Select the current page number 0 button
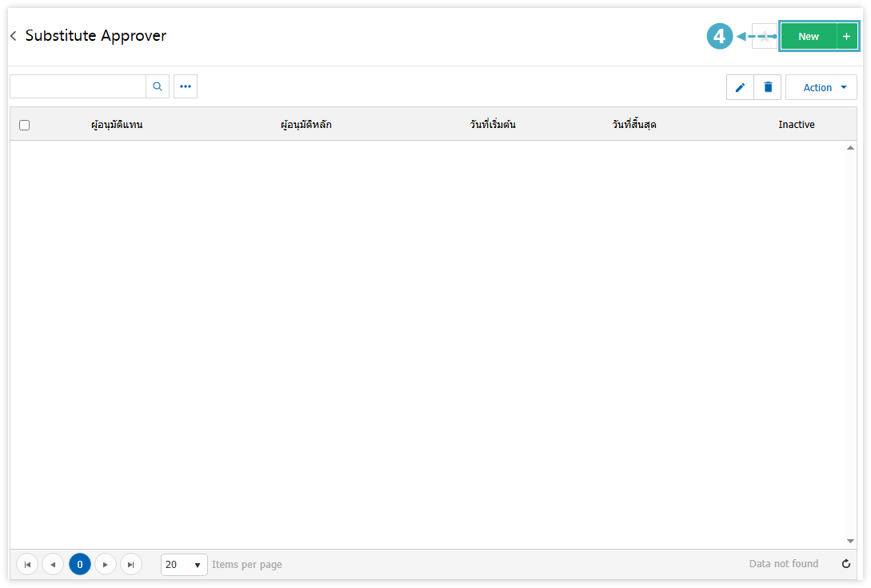Image resolution: width=871 pixels, height=588 pixels. pyautogui.click(x=79, y=564)
